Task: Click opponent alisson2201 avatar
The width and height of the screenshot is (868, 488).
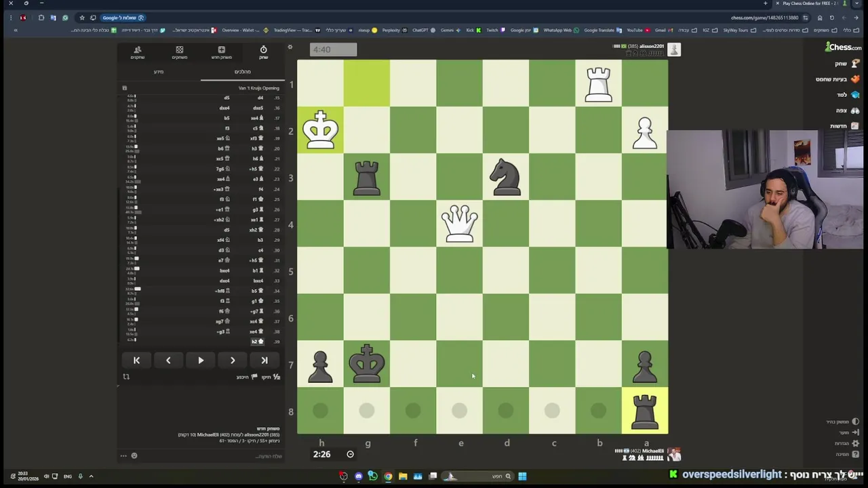Action: tap(673, 49)
